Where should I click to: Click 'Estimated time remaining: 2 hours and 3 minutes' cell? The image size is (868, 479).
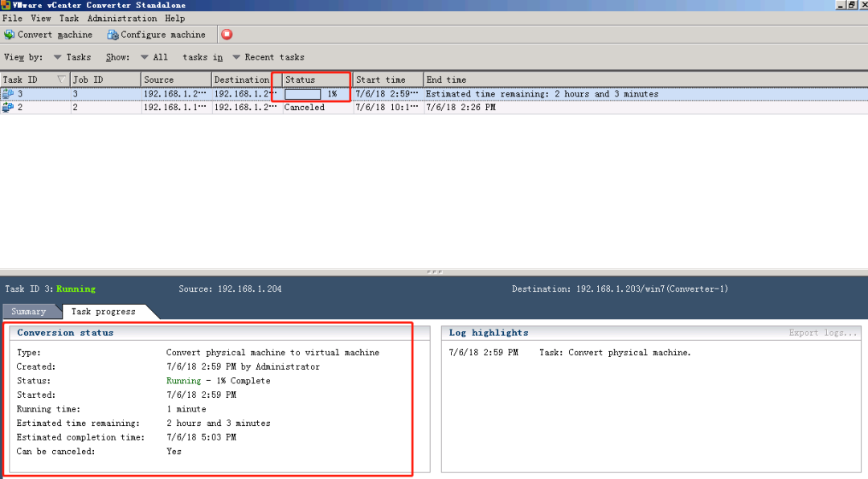click(542, 94)
